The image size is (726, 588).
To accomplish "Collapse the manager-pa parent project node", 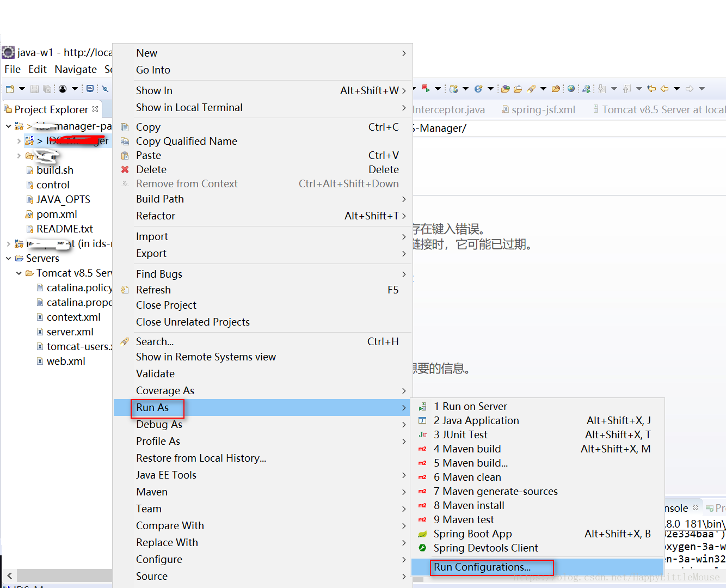I will click(9, 126).
